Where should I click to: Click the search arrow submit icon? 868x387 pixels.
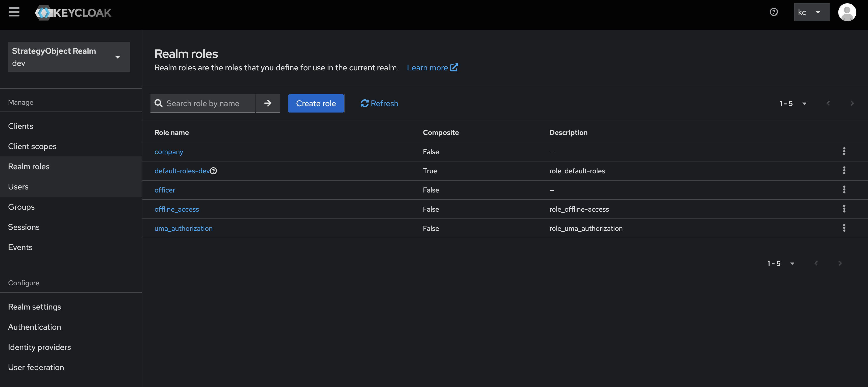click(268, 103)
